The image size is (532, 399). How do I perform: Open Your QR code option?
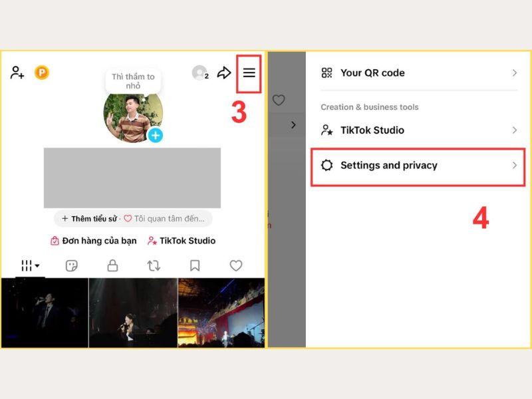(x=372, y=72)
